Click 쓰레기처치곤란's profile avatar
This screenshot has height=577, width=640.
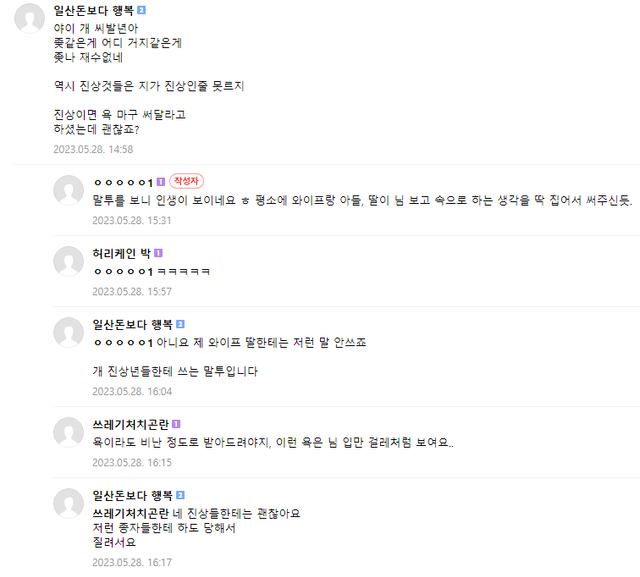(x=68, y=432)
